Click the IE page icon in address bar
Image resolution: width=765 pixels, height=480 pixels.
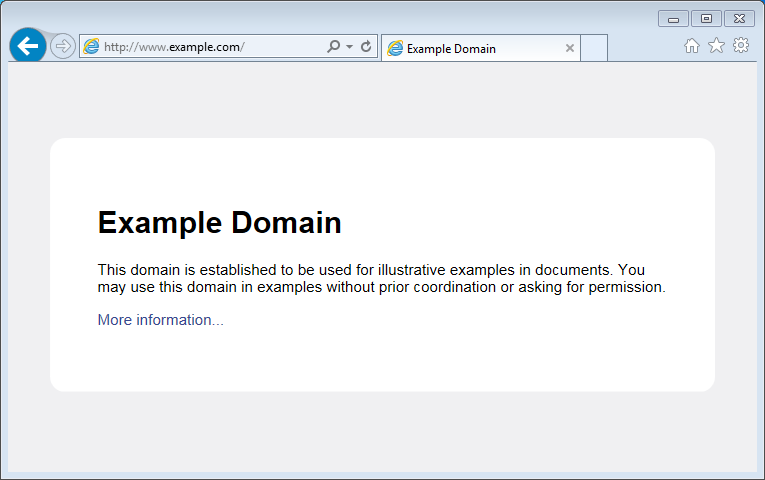click(92, 47)
